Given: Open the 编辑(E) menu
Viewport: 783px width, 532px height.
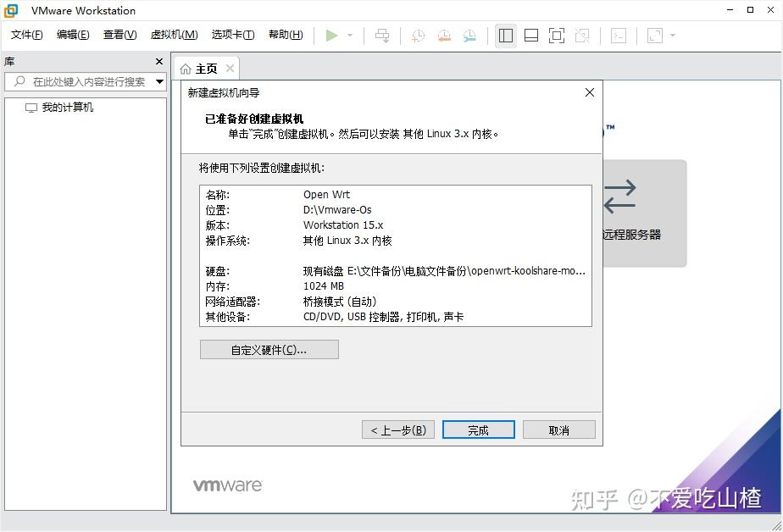Looking at the screenshot, I should 73,35.
